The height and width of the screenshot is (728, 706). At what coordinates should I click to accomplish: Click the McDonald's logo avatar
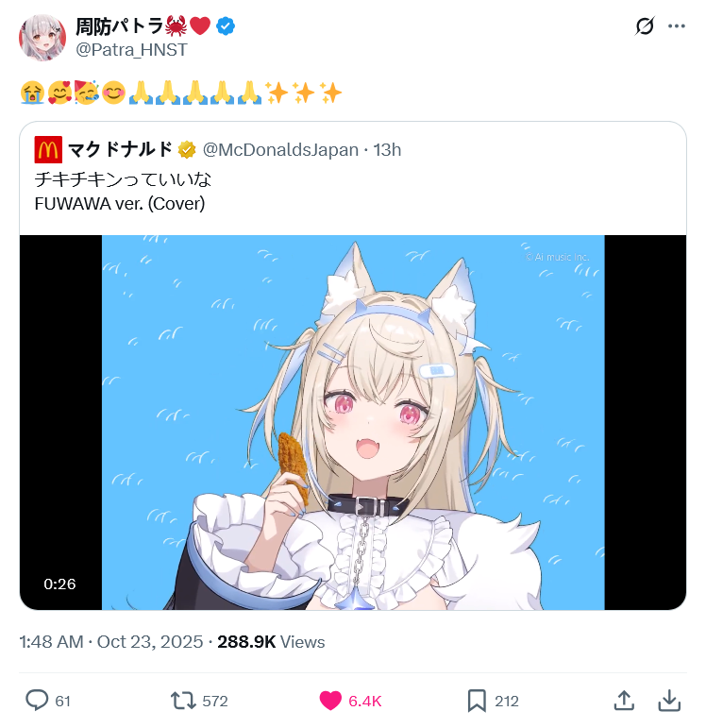(48, 149)
